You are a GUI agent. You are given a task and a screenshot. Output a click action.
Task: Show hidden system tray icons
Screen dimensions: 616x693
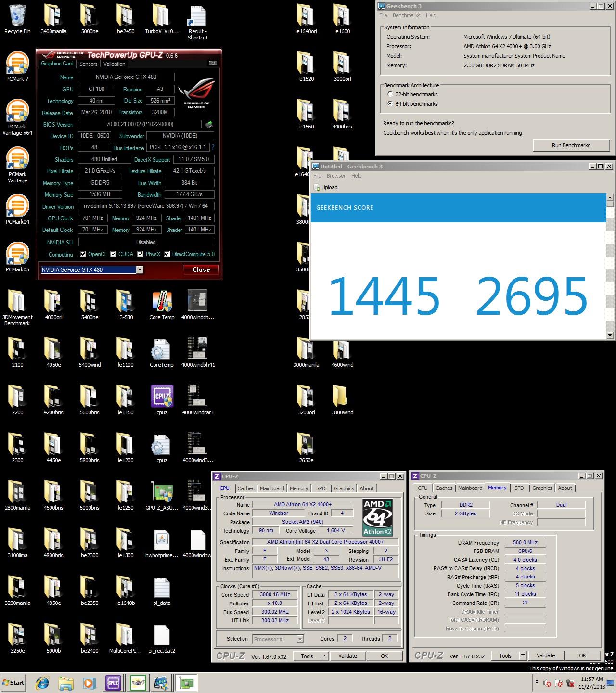tap(537, 682)
